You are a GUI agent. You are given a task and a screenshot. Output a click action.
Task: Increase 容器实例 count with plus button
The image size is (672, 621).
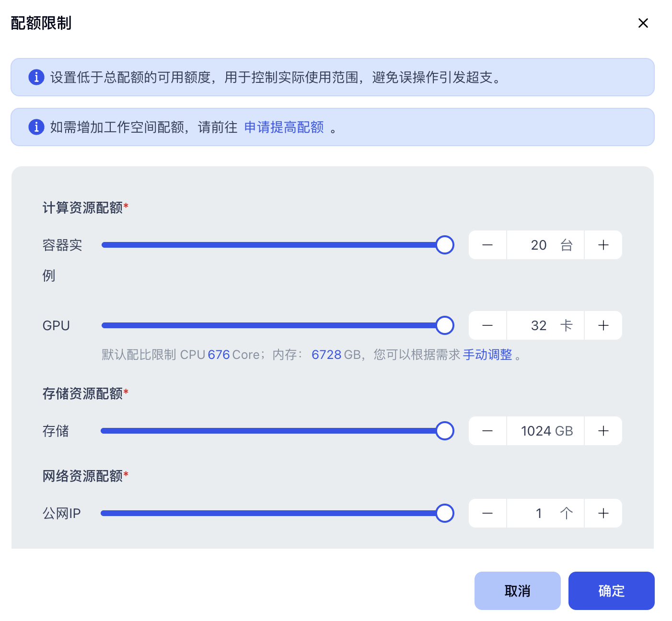tap(603, 245)
